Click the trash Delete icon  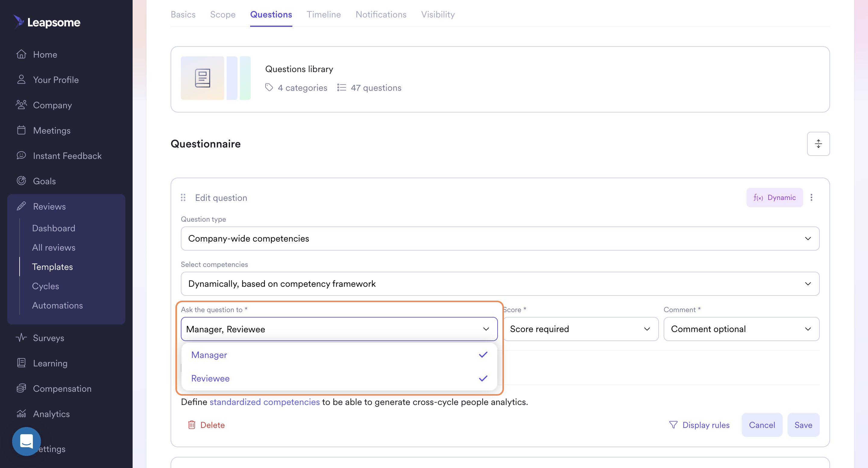click(x=192, y=425)
